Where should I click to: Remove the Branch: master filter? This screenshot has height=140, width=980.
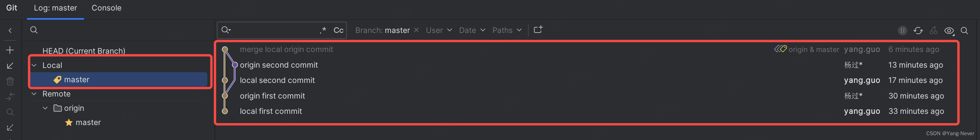click(x=417, y=30)
